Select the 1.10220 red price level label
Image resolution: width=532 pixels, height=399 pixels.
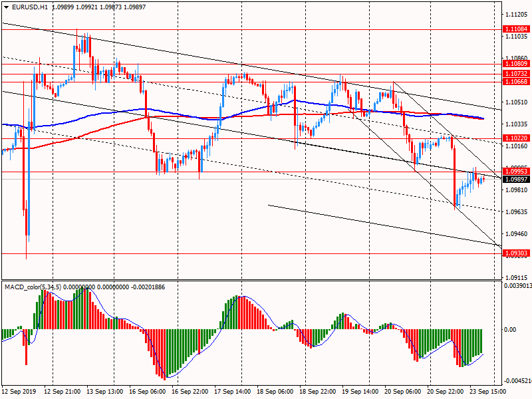[517, 138]
